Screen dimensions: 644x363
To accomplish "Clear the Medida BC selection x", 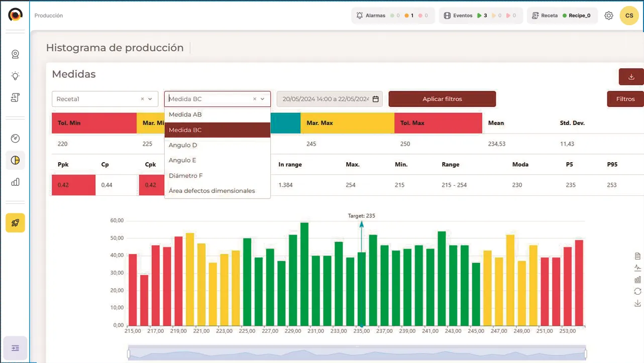I will point(255,99).
